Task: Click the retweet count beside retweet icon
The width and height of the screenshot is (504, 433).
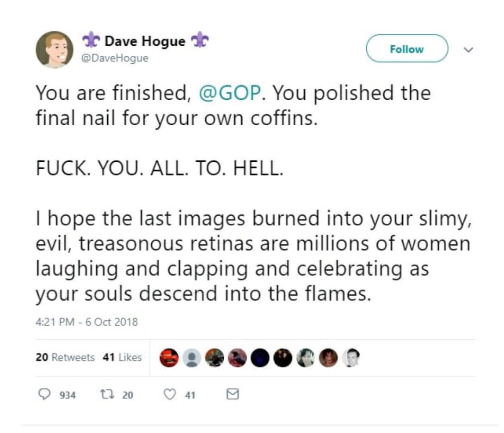Action: click(128, 395)
